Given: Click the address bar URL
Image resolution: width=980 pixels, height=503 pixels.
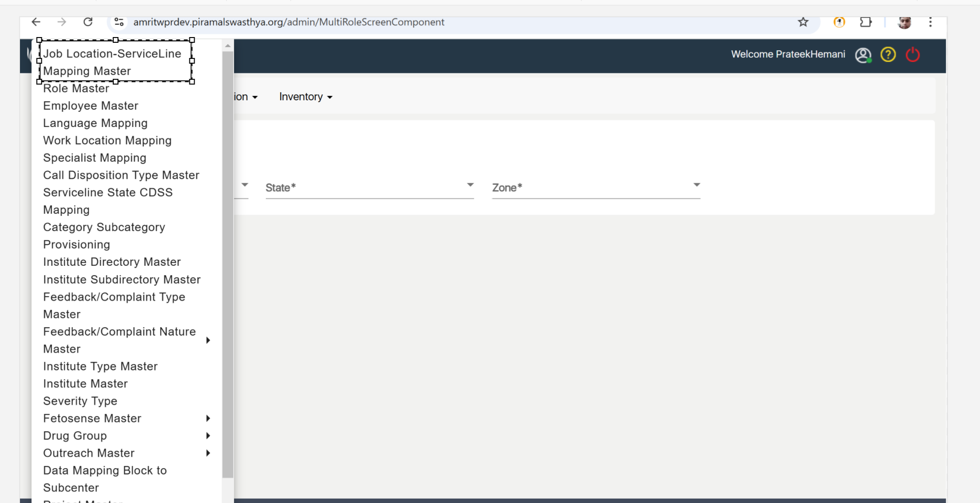Looking at the screenshot, I should coord(289,22).
